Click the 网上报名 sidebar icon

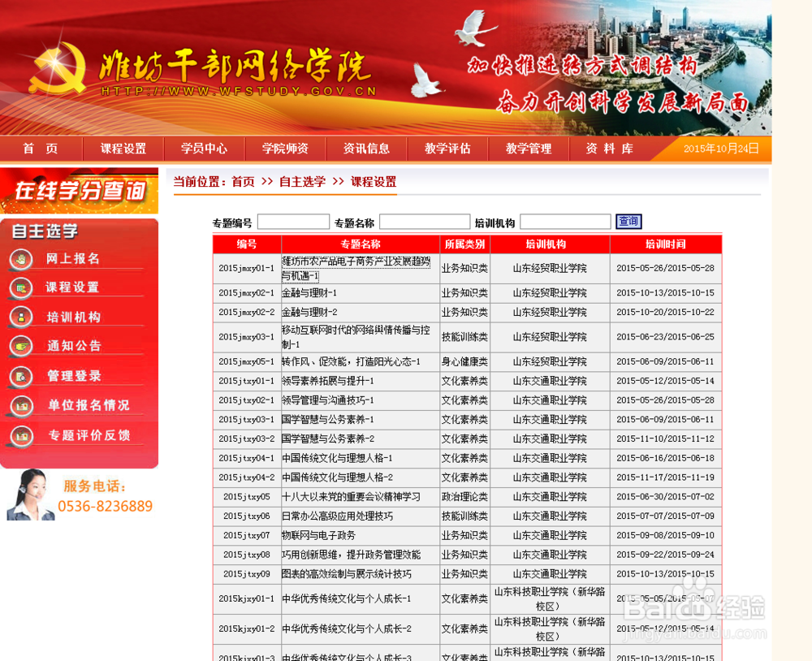[x=21, y=259]
